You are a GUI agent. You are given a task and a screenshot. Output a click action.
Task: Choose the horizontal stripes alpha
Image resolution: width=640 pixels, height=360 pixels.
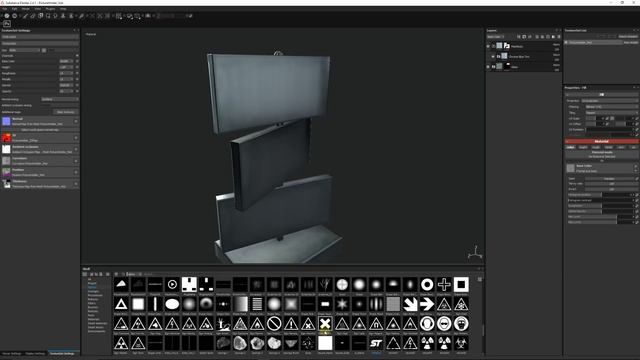coord(257,304)
